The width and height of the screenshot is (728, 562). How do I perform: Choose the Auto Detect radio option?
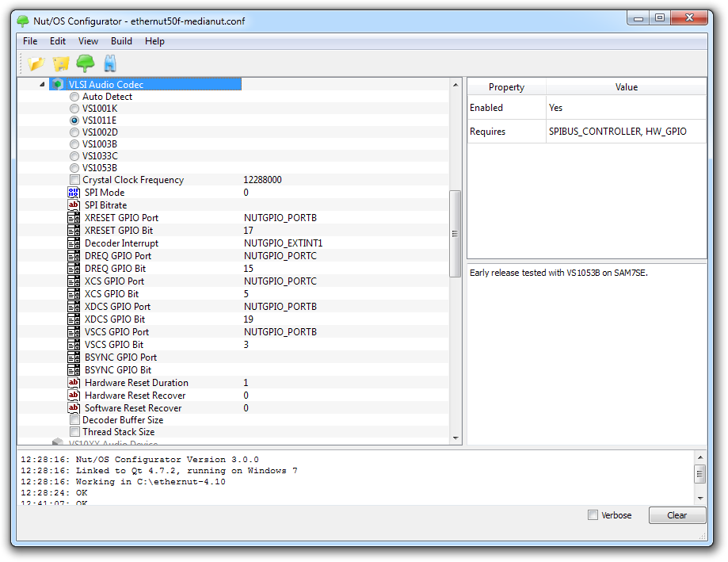(x=74, y=97)
